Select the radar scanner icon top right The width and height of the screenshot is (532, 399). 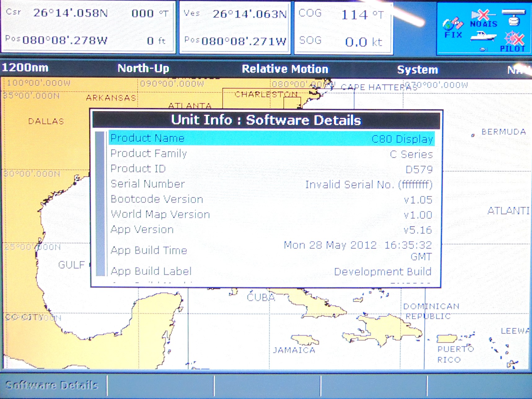point(514,17)
